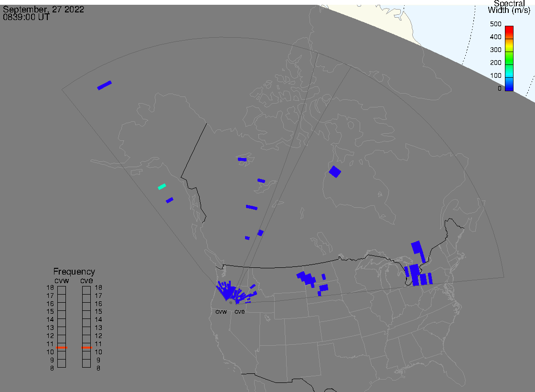Click the cve frequency column header
This screenshot has width=535, height=392.
(86, 280)
